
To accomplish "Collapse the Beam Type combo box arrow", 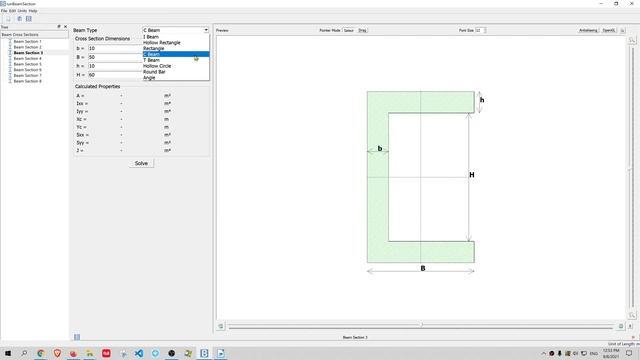I will pyautogui.click(x=206, y=30).
